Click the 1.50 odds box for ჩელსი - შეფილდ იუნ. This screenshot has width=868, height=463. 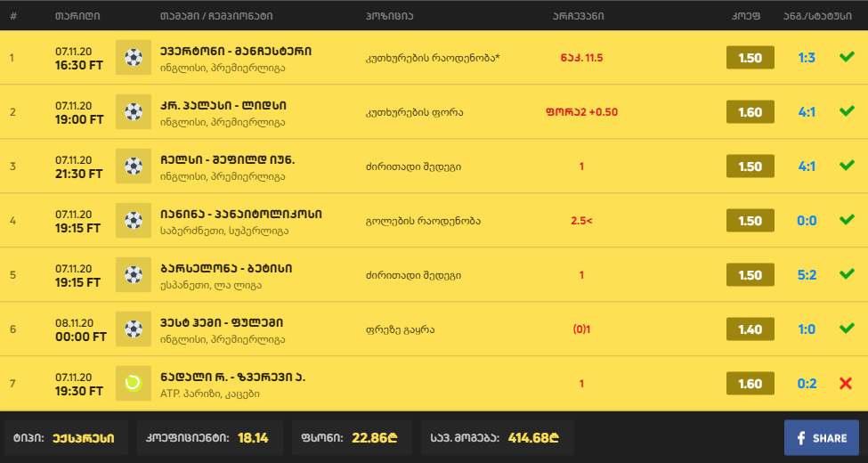(750, 167)
